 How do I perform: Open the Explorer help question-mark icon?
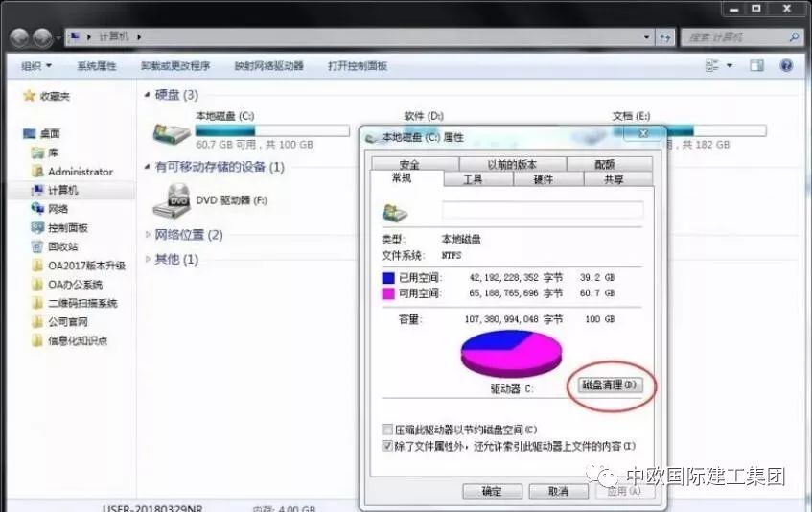786,65
